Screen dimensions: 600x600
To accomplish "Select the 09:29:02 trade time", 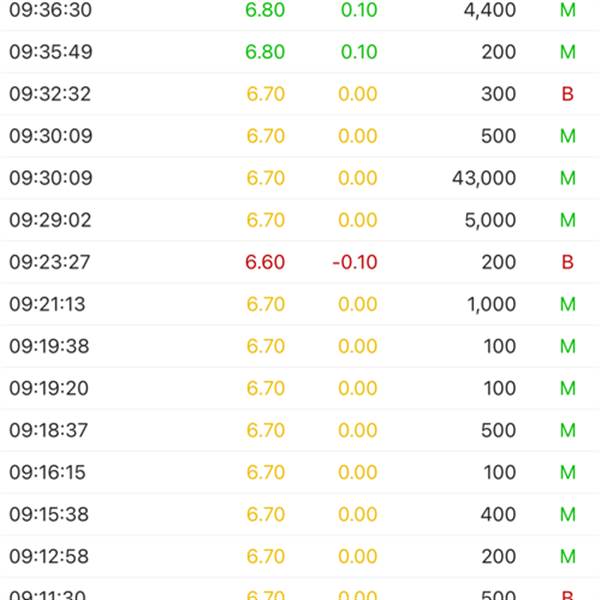I will (49, 220).
